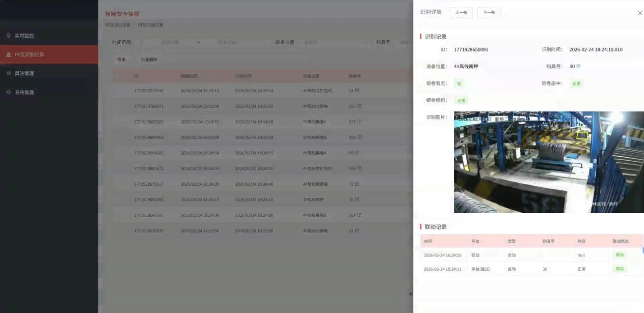Toggle the select-all checkbox in table header

(x=119, y=76)
